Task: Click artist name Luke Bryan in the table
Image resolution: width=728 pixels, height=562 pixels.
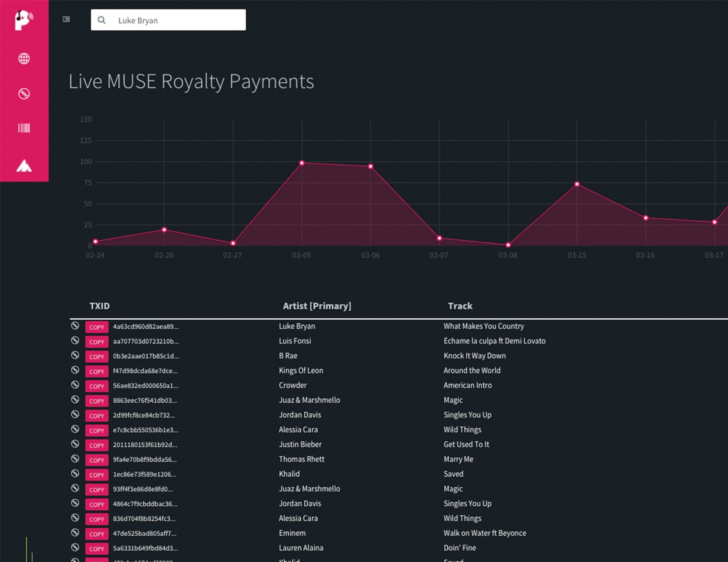Action: (297, 326)
